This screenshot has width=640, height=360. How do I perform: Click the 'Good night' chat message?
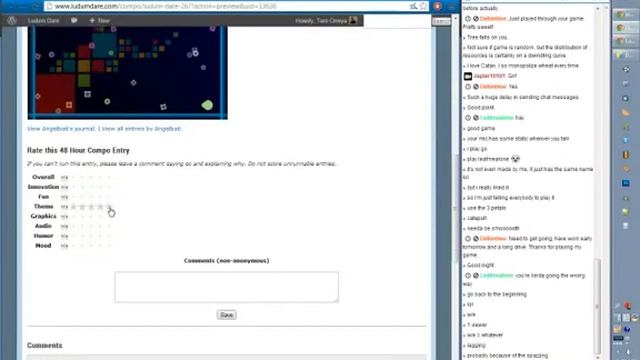coord(480,265)
